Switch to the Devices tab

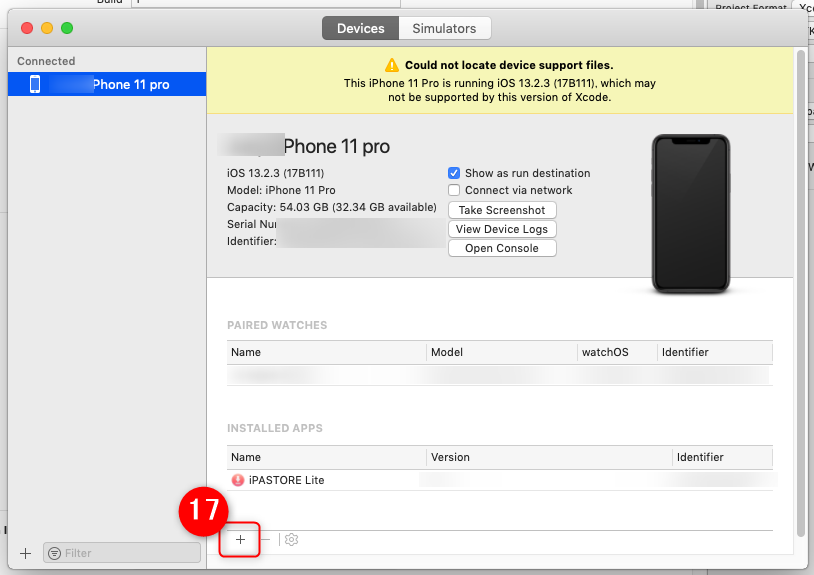coord(360,28)
